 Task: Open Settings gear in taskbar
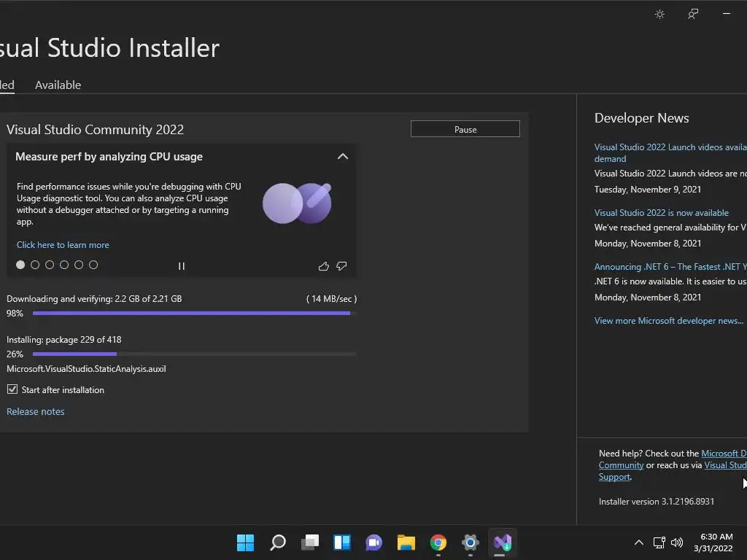pyautogui.click(x=471, y=542)
